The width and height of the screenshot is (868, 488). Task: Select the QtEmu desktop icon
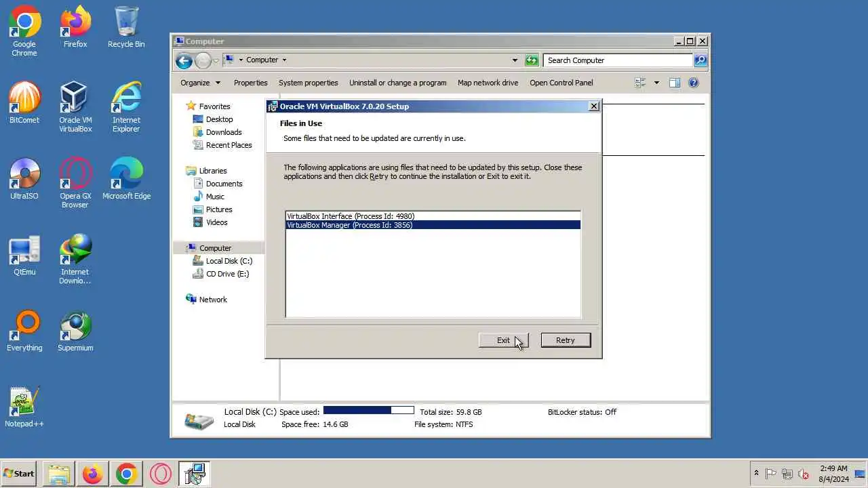pyautogui.click(x=24, y=255)
